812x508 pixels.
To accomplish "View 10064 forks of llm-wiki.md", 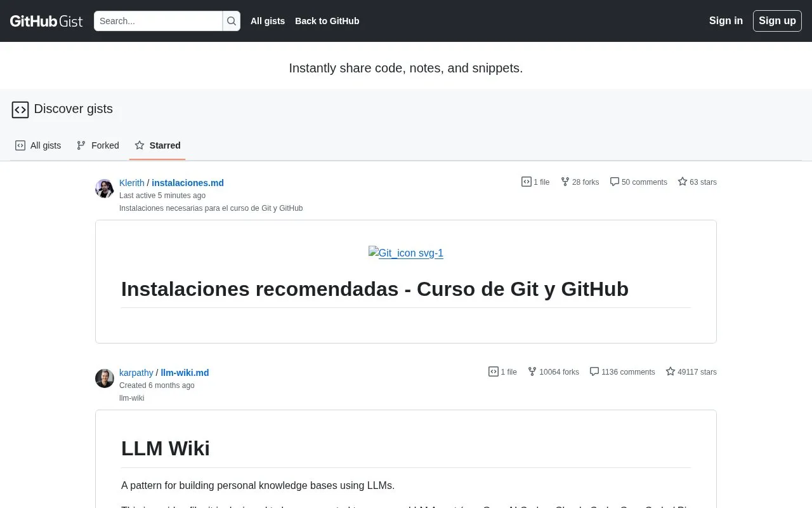I will pyautogui.click(x=553, y=372).
